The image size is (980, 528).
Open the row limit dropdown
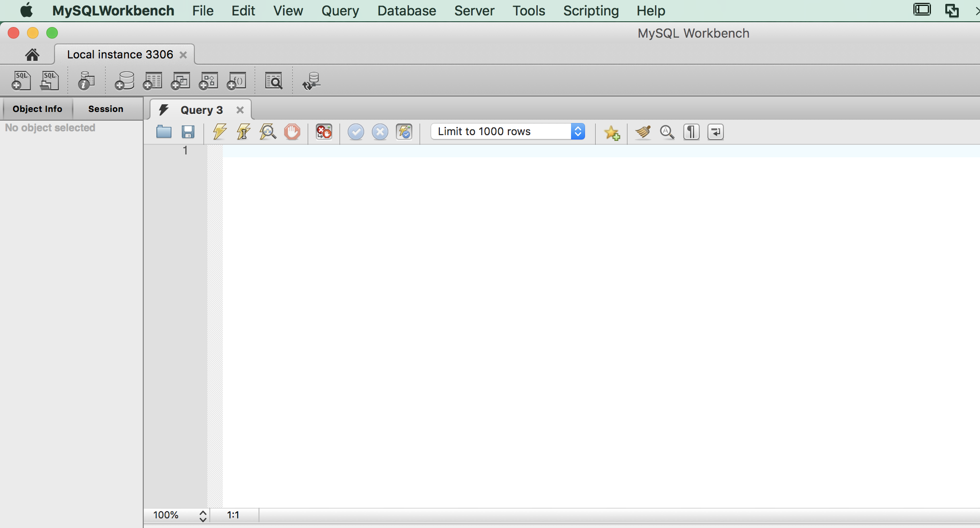(x=577, y=131)
